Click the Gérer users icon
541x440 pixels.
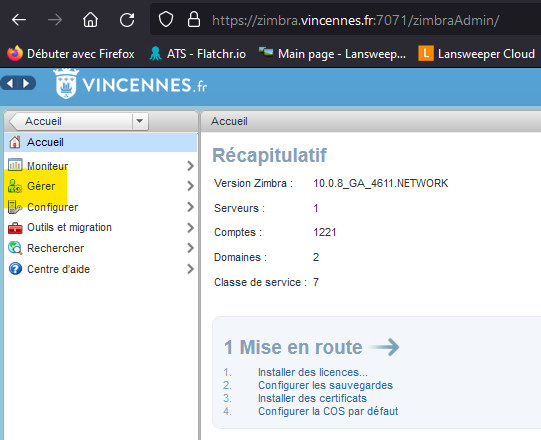click(15, 186)
